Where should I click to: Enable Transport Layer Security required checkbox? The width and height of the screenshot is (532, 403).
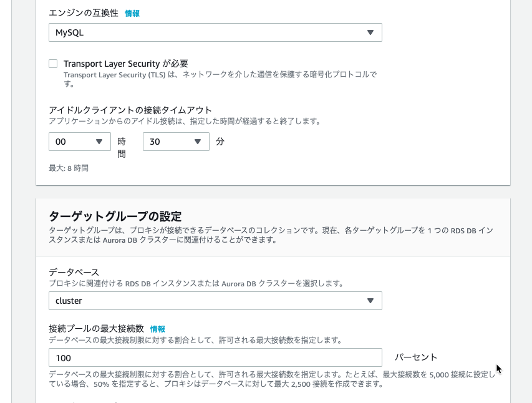click(53, 64)
